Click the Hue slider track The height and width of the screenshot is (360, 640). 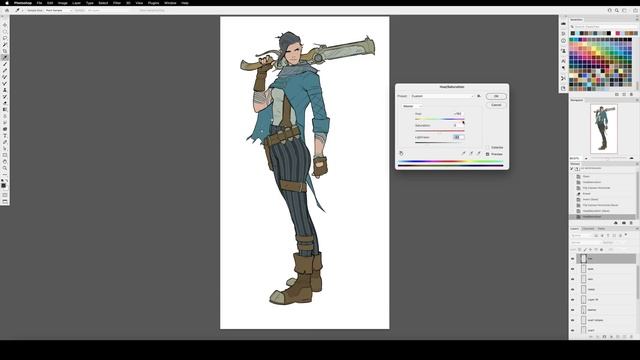pos(440,119)
